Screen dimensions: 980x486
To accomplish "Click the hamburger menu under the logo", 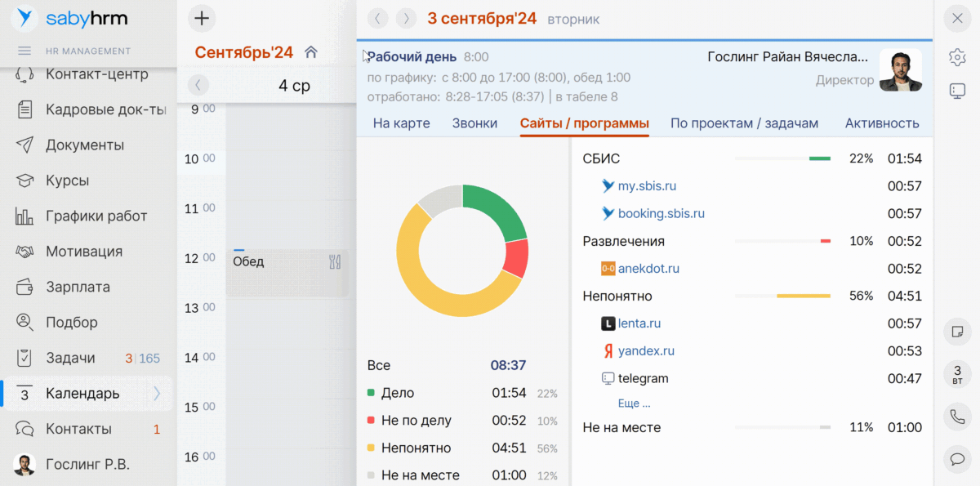I will pos(24,51).
